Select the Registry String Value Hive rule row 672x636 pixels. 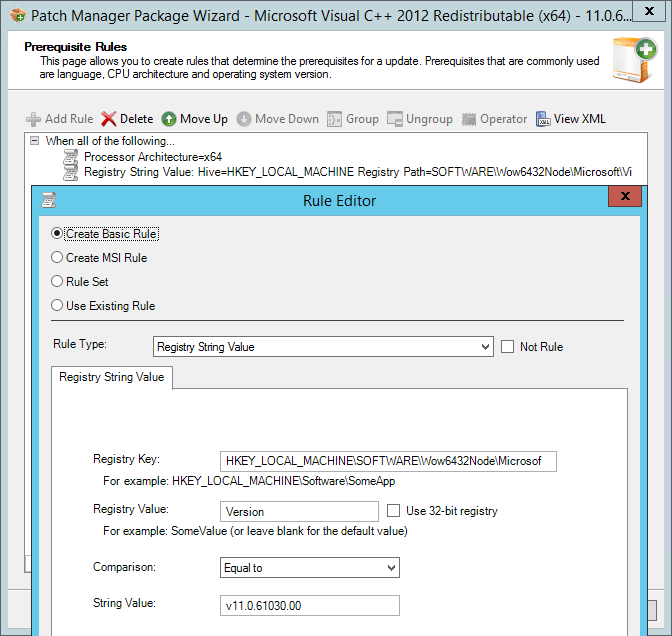point(358,172)
